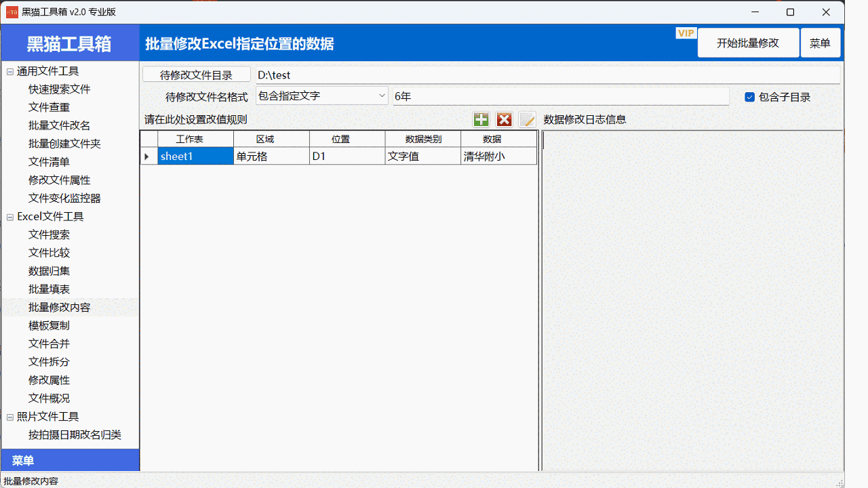Click the row selector arrow beside sheet1
Screen dimensions: 868x488
point(149,156)
